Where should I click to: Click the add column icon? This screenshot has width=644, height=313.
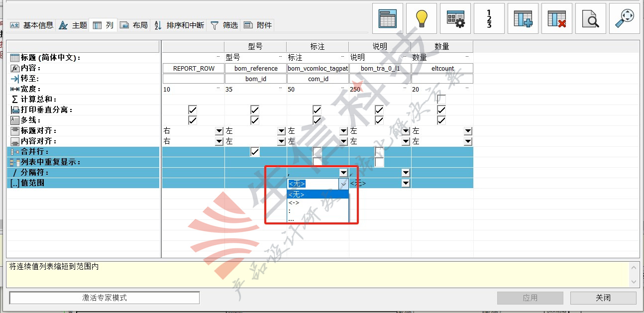[523, 18]
